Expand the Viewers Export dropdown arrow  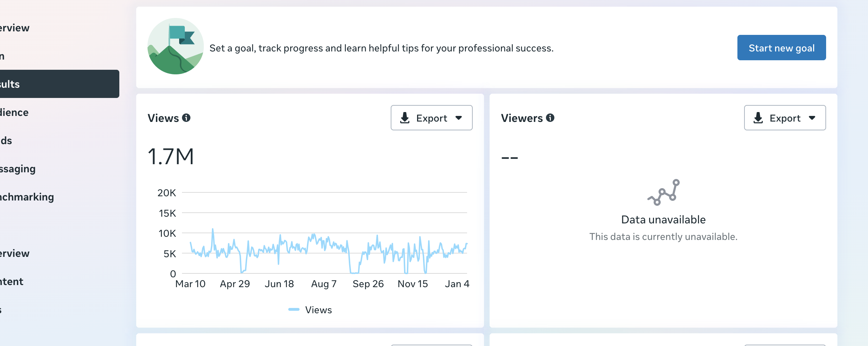coord(812,118)
